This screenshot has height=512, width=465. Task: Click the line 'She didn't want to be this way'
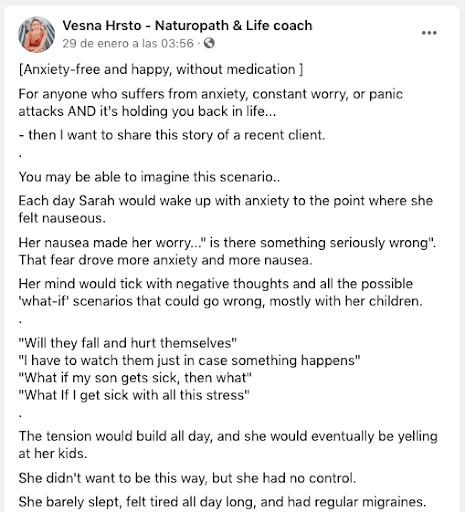187,478
